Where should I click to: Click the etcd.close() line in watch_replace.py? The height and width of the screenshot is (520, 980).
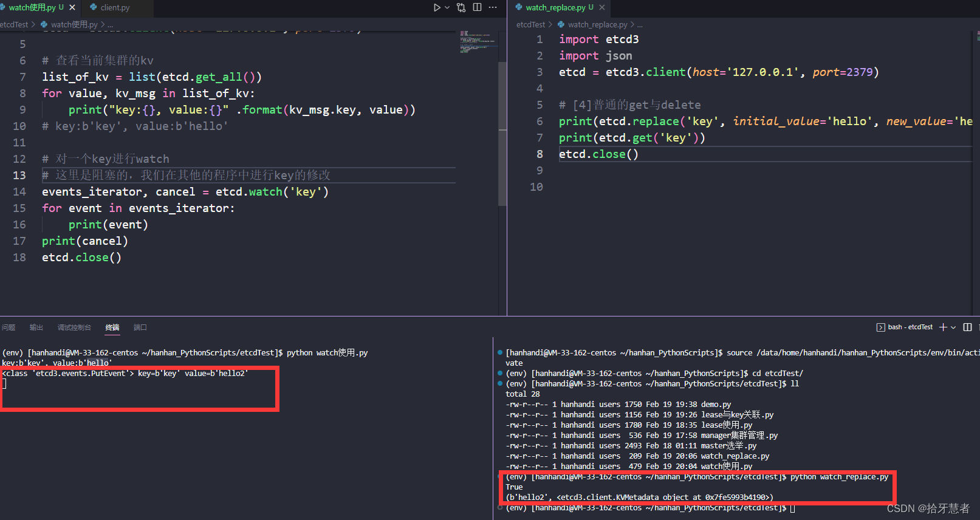coord(598,154)
